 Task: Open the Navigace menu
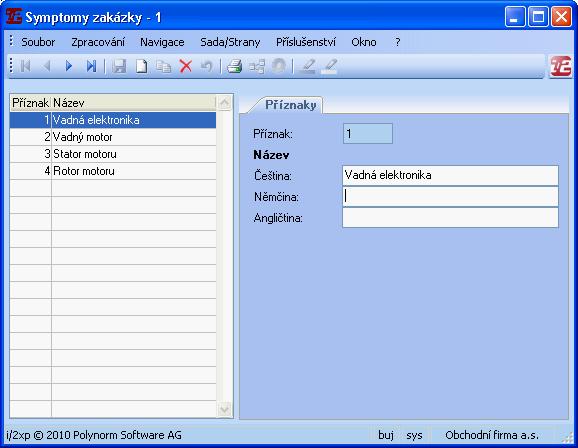pyautogui.click(x=162, y=42)
